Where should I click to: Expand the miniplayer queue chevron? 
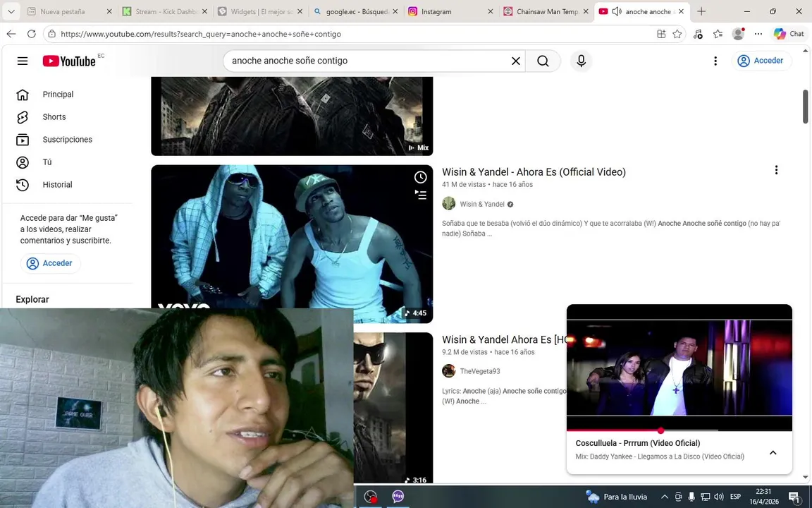pyautogui.click(x=773, y=452)
